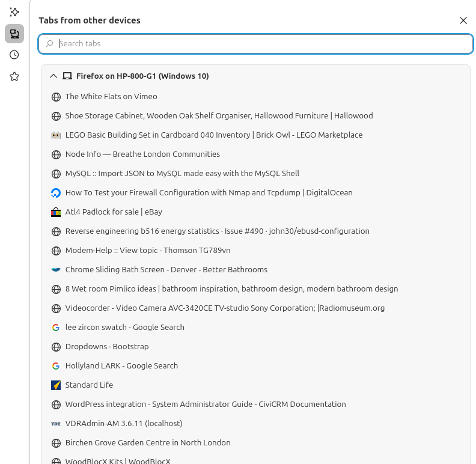The width and height of the screenshot is (476, 464).
Task: Open LEGO Basic Building Set Brick Owl tab
Action: click(x=213, y=135)
